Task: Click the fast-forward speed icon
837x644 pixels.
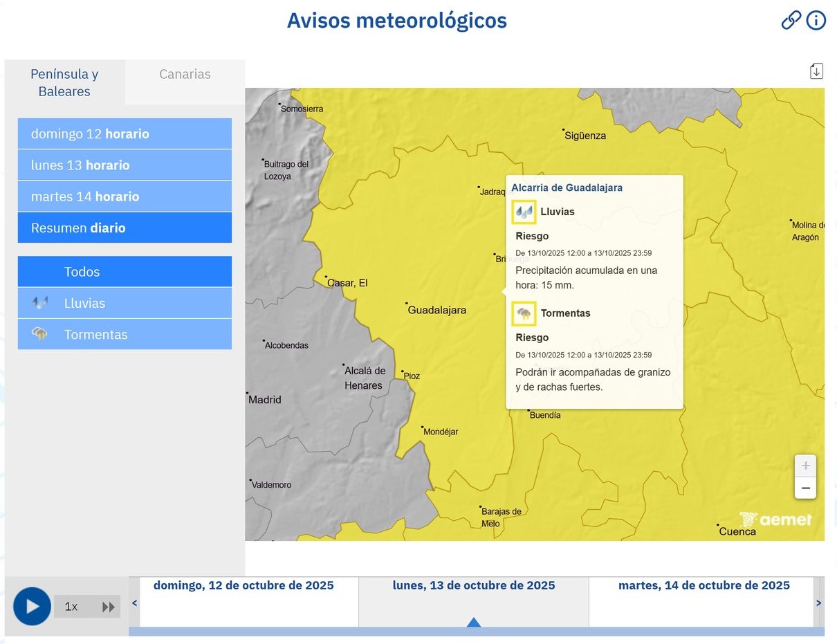Action: (x=109, y=607)
